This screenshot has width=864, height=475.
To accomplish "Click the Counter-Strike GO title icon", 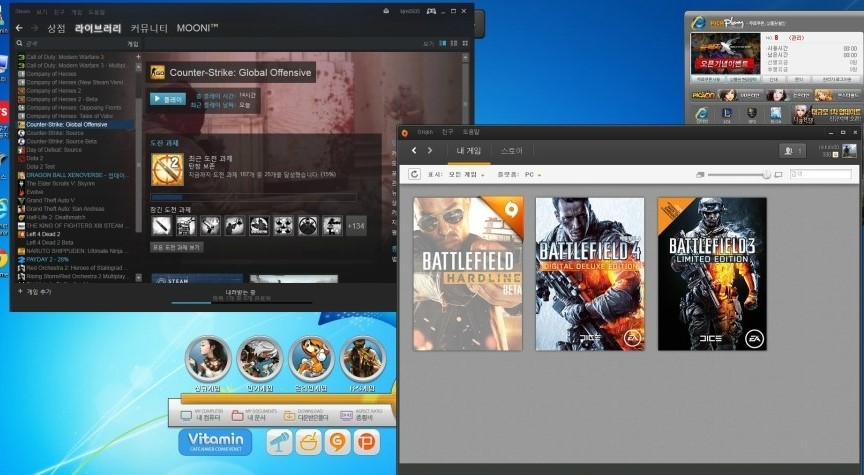I will click(x=158, y=72).
